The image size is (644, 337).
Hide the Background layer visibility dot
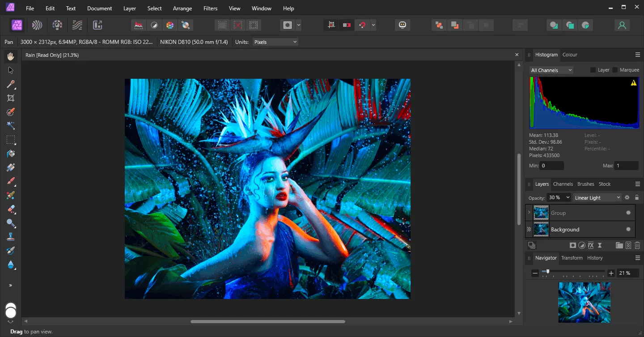628,229
